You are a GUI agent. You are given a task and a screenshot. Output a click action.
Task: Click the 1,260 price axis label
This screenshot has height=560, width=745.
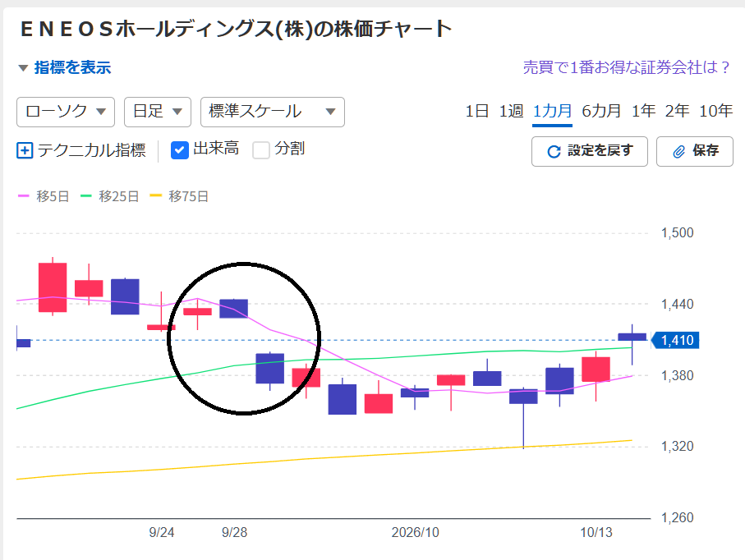click(678, 518)
